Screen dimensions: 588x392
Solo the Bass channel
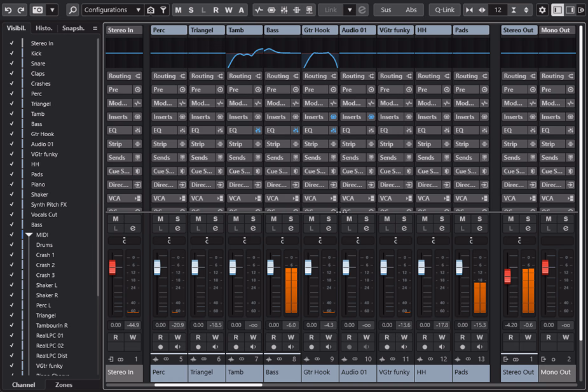291,219
